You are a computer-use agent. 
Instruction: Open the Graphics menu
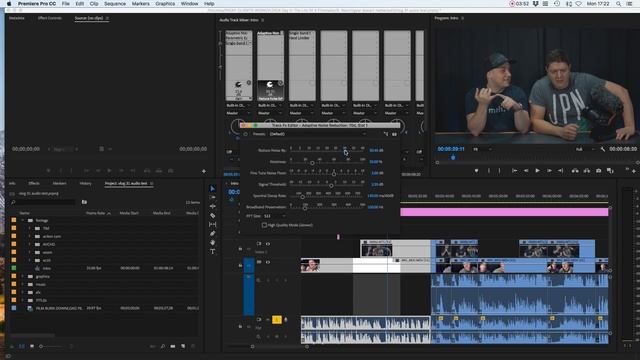[x=165, y=4]
